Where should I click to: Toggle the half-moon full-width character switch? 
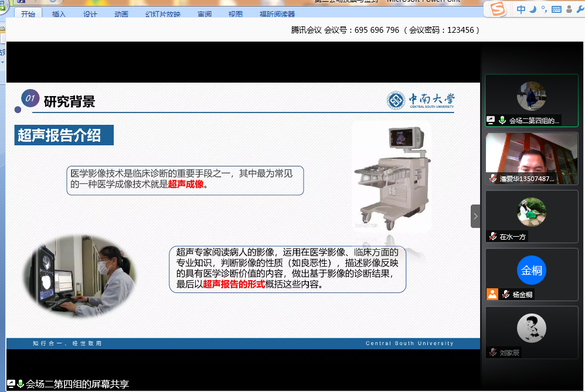[x=533, y=9]
